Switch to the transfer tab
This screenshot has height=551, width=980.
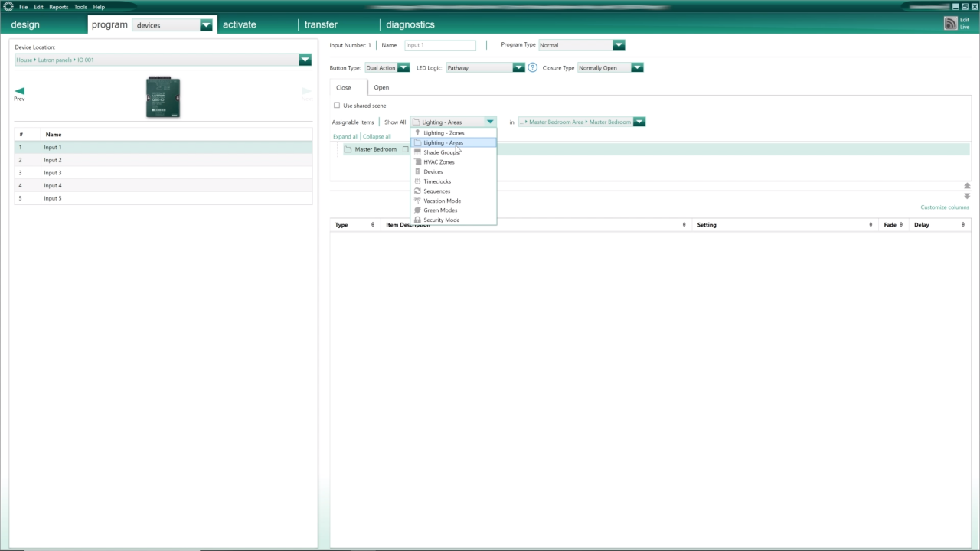[x=321, y=24]
